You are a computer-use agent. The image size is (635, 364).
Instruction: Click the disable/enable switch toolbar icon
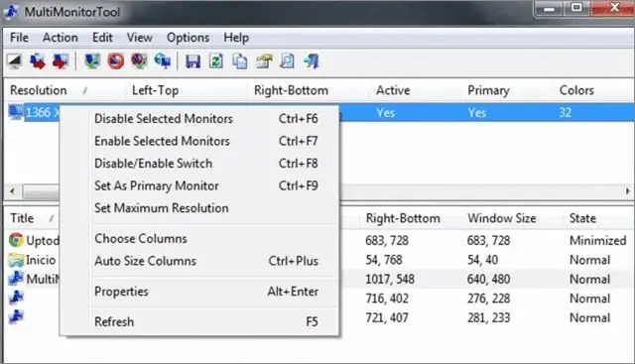[x=139, y=61]
